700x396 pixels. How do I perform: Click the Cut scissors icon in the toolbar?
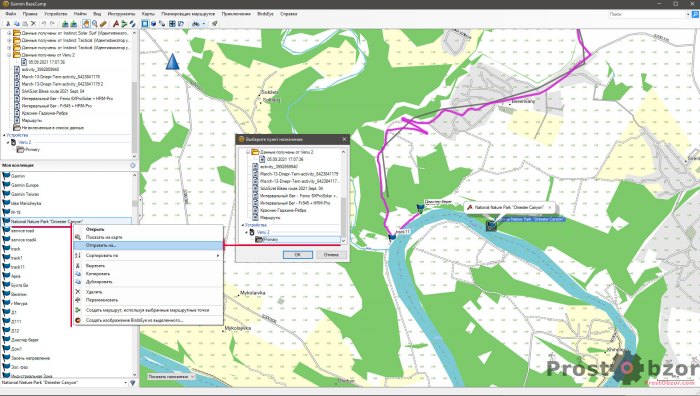(8, 24)
